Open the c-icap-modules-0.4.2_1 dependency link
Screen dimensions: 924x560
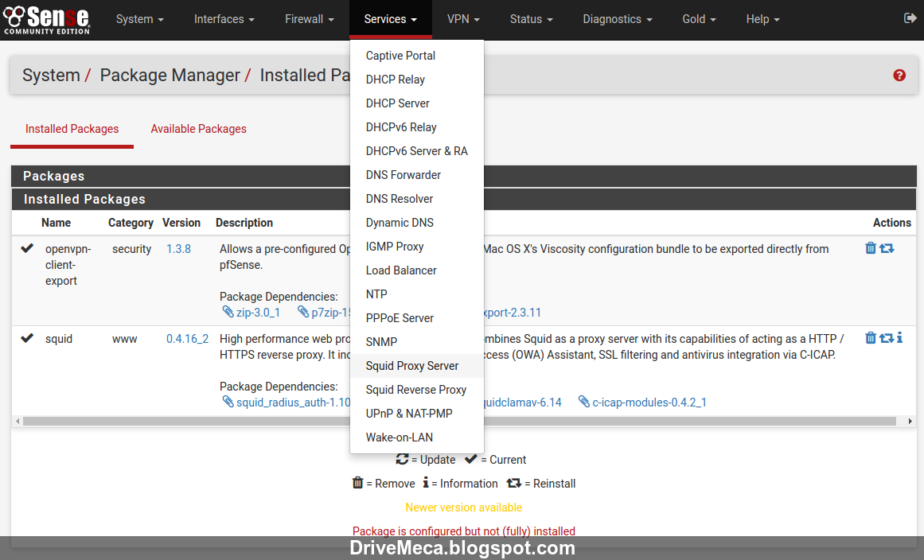tap(649, 402)
